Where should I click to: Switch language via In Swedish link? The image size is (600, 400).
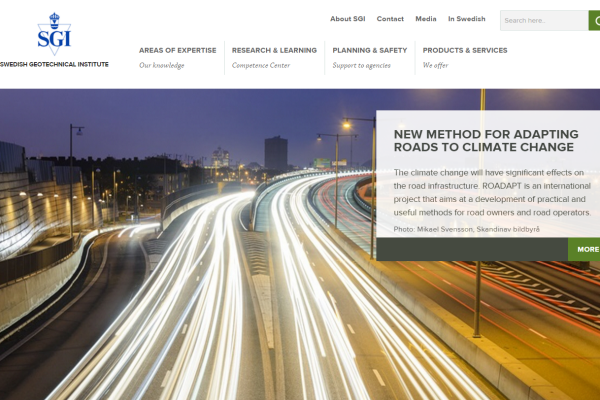coord(466,19)
